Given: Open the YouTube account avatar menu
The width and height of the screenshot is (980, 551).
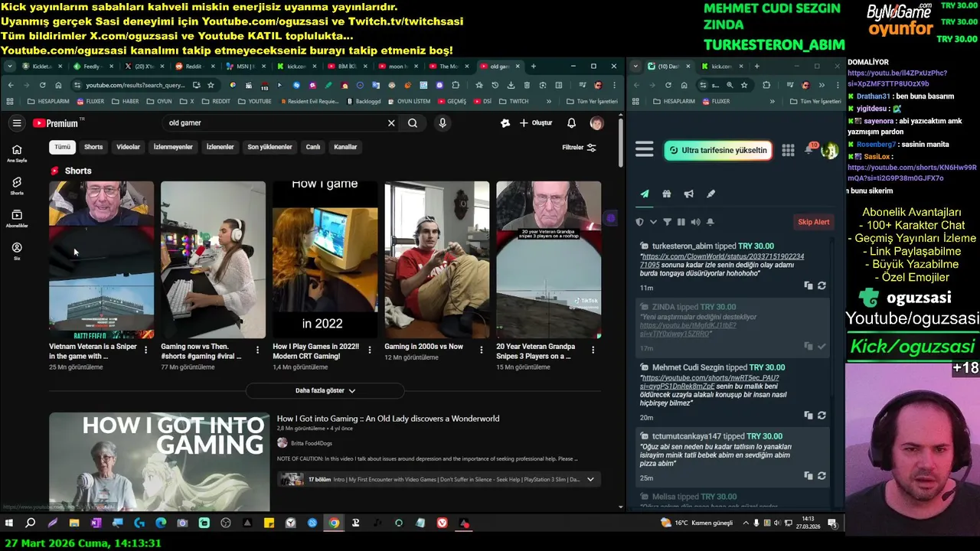Looking at the screenshot, I should coord(596,123).
